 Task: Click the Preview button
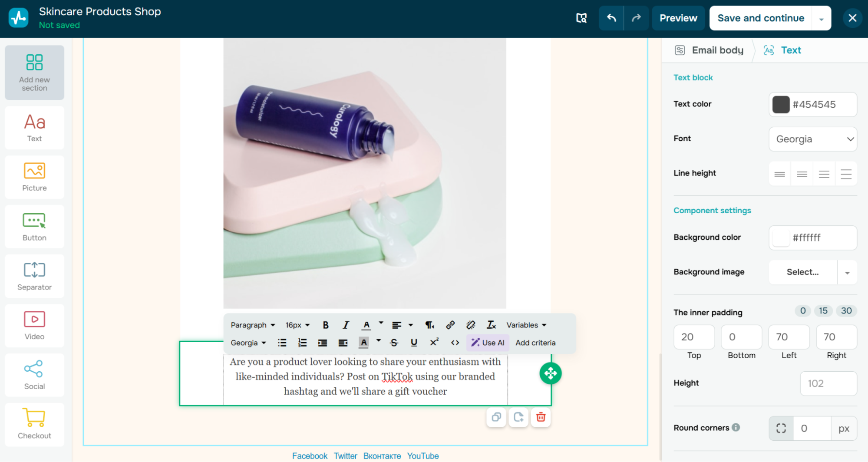[x=678, y=18]
